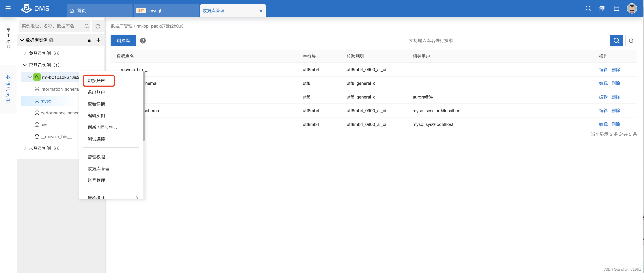Select 退出账户 in context menu
The image size is (644, 273).
[x=96, y=92]
